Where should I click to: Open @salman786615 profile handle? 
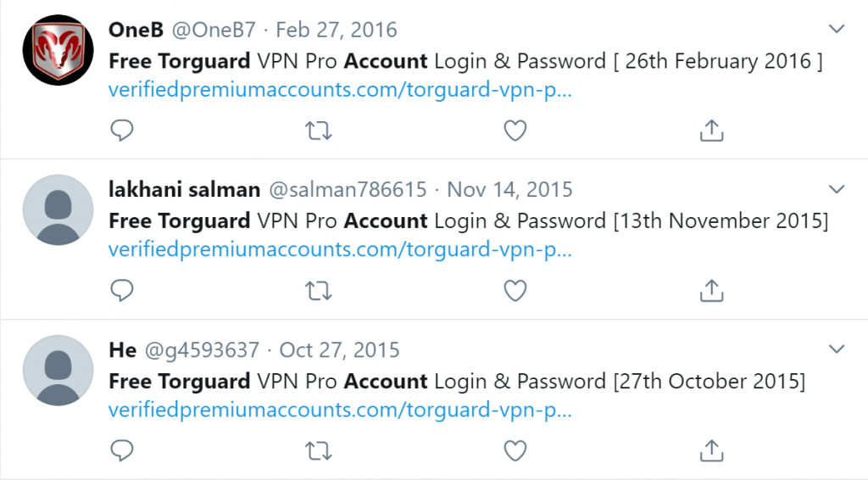[x=348, y=190]
